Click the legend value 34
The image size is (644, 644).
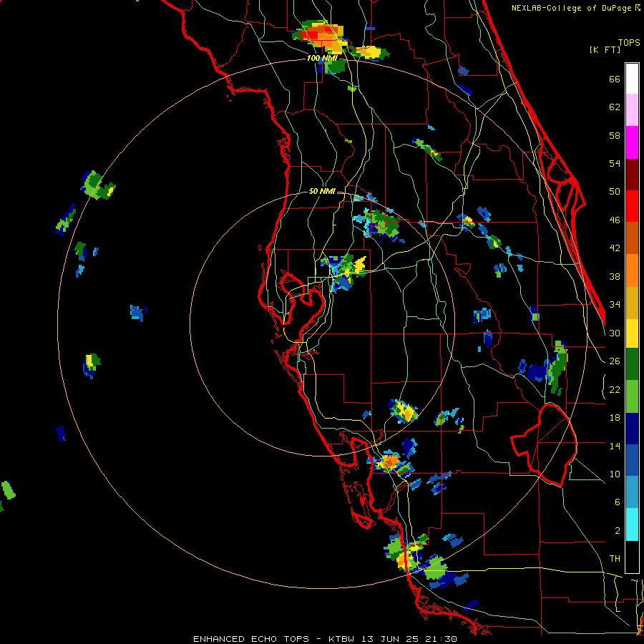[x=615, y=305]
